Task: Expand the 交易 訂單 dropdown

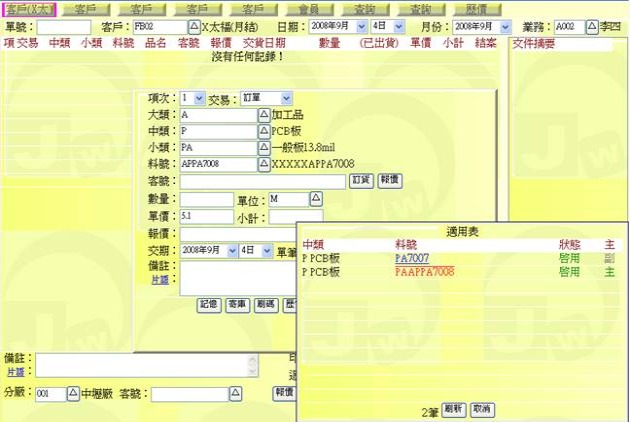Action: 286,98
